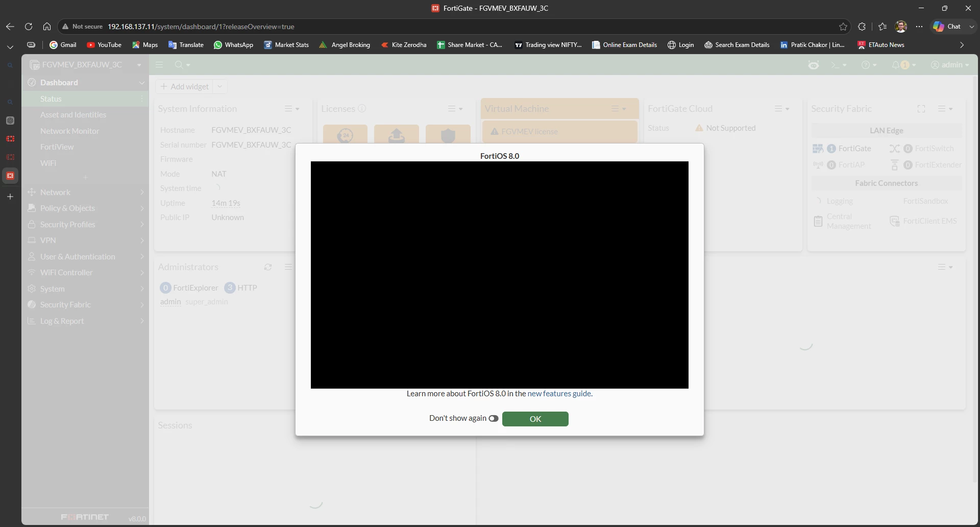Click the Licenses info icon
Viewport: 980px width, 527px height.
click(x=362, y=108)
